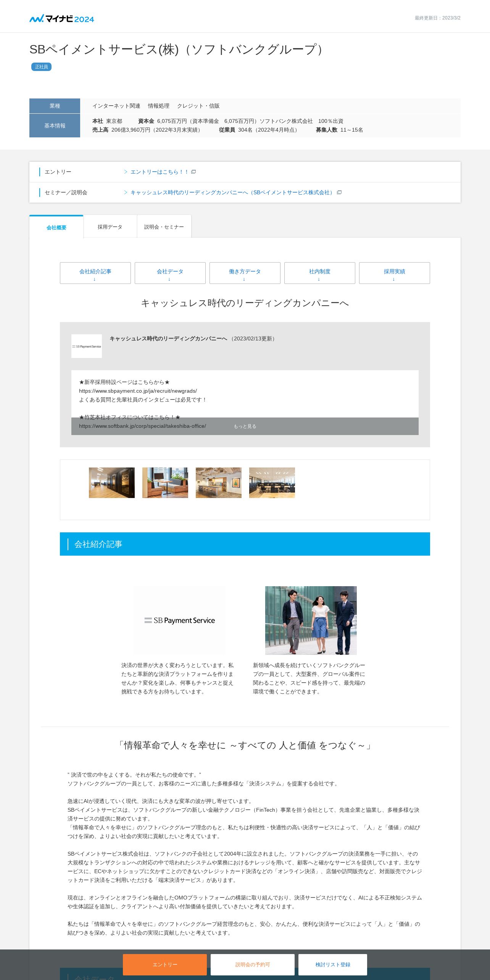Click the 説明会の予約可 button
This screenshot has width=490, height=980.
tap(253, 964)
